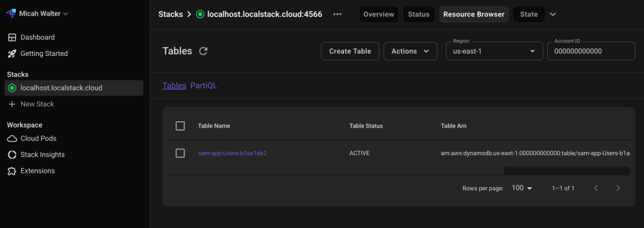Switch to the Overview tab

coord(379,14)
